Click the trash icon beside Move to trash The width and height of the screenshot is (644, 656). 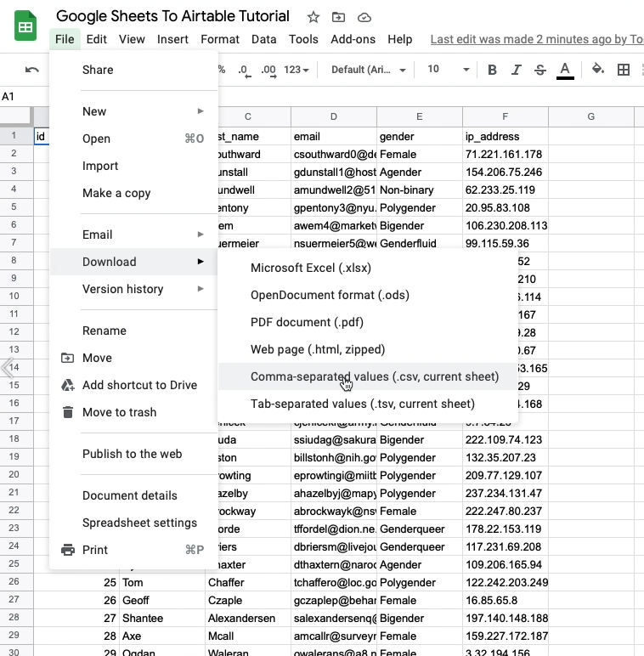tap(68, 412)
